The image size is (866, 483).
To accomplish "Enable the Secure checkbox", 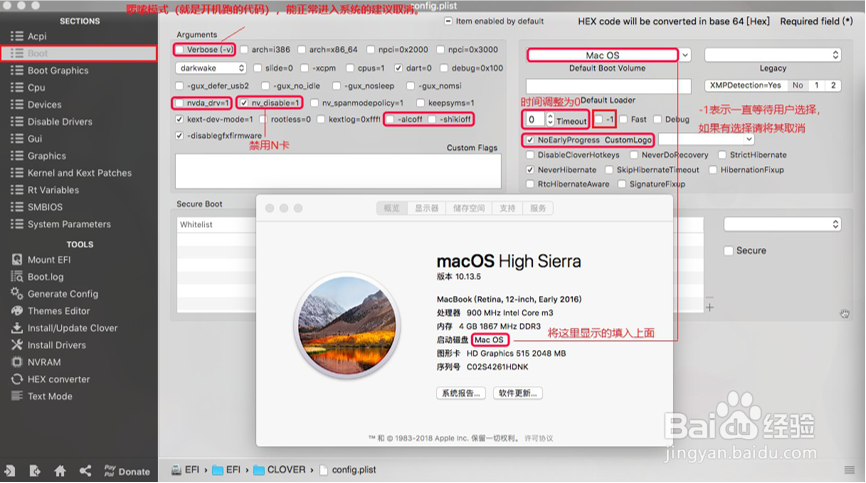I will [x=728, y=251].
